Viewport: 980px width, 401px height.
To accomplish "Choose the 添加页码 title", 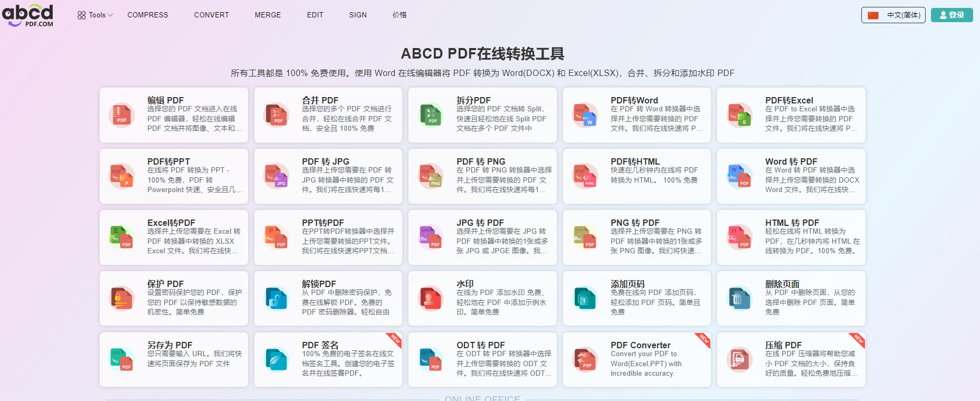I will point(627,284).
